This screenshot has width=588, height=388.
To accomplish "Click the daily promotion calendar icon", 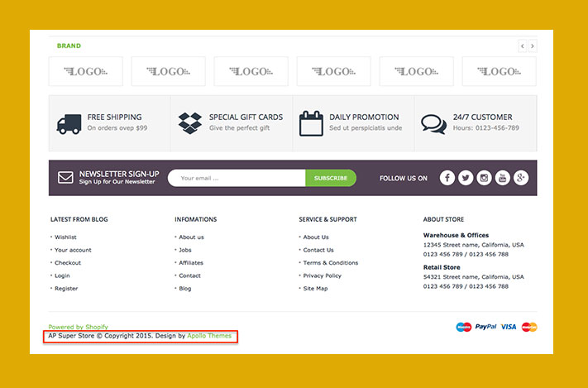I will coord(311,122).
